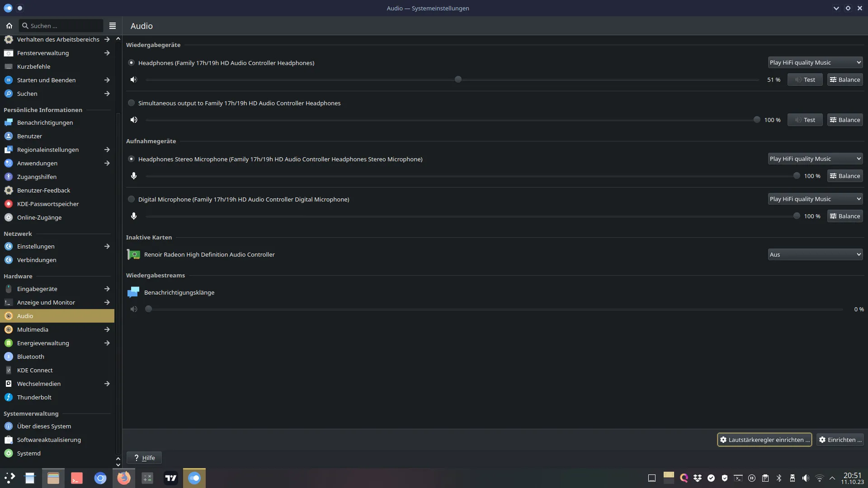Click the Bluetooth tray icon
Viewport: 868px width, 488px height.
[x=779, y=478]
